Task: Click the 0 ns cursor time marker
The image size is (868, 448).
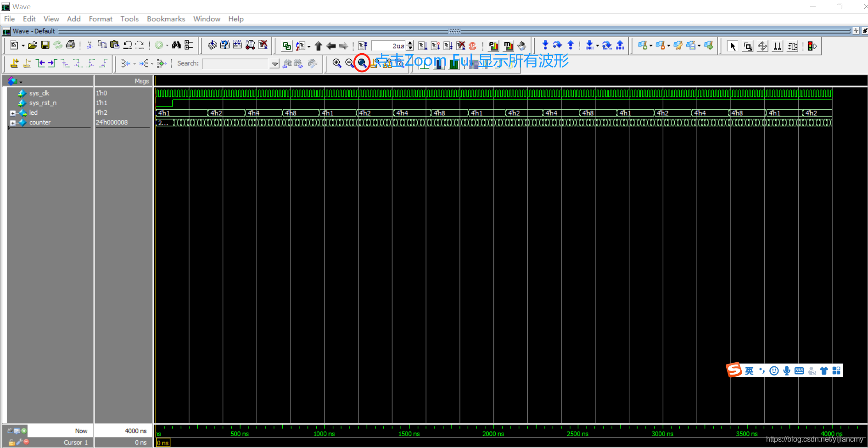Action: click(163, 443)
